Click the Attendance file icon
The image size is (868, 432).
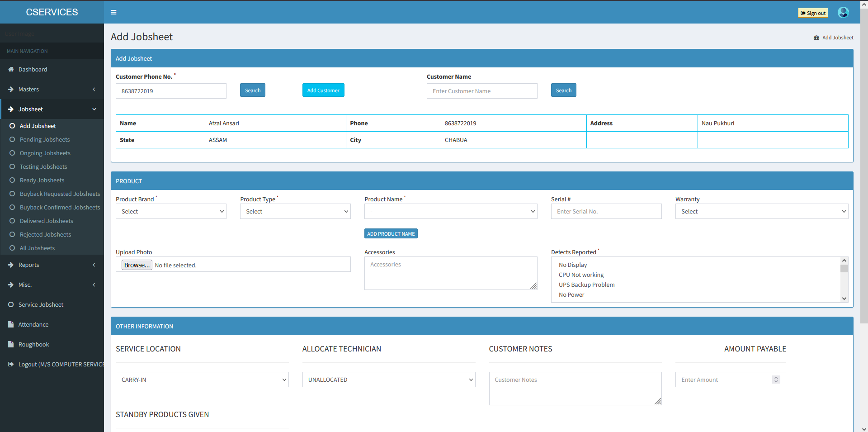tap(11, 324)
